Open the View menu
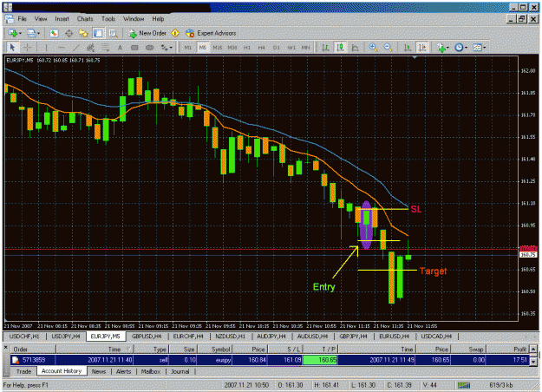542x392 pixels. (41, 19)
